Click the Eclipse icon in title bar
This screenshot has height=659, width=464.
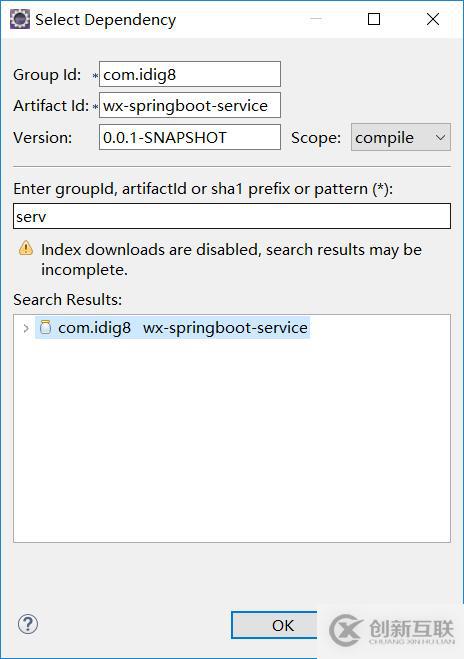pos(20,19)
